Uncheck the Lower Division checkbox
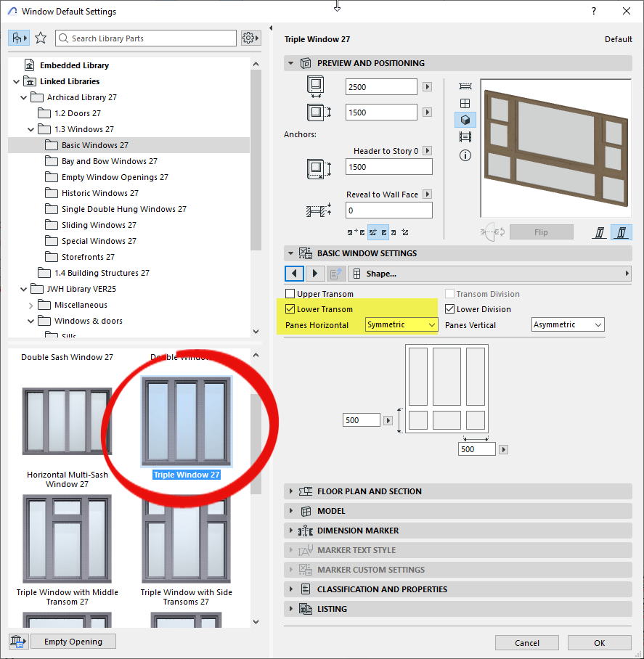This screenshot has height=659, width=644. 449,309
